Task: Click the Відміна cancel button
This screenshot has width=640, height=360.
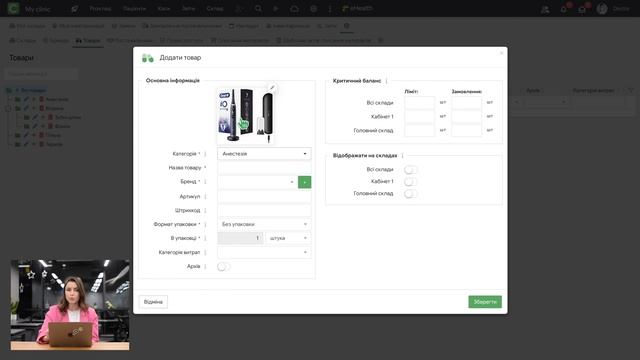Action: pyautogui.click(x=153, y=302)
